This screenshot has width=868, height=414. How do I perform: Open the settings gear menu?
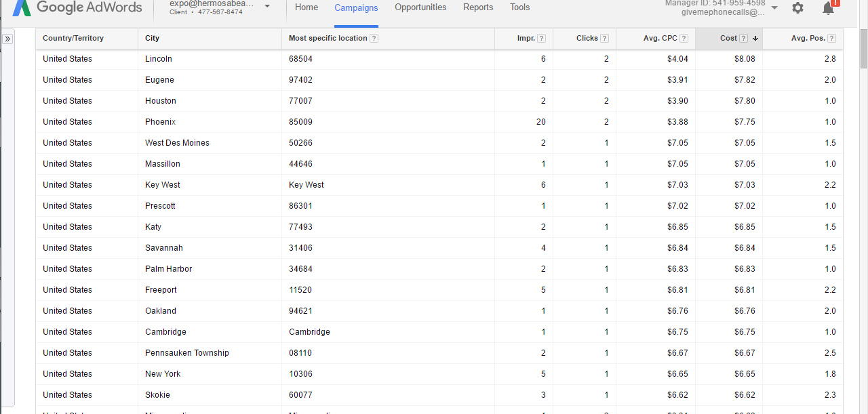pyautogui.click(x=797, y=8)
